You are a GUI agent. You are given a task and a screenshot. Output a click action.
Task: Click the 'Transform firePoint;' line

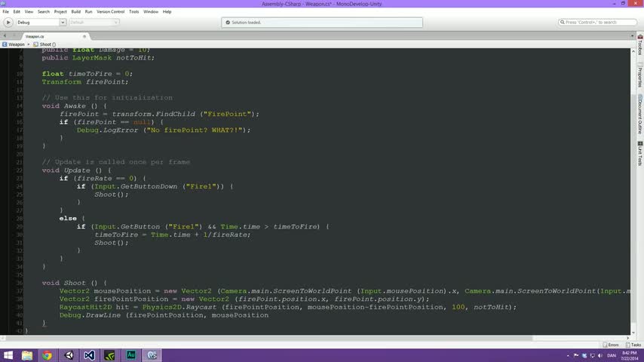pos(85,81)
